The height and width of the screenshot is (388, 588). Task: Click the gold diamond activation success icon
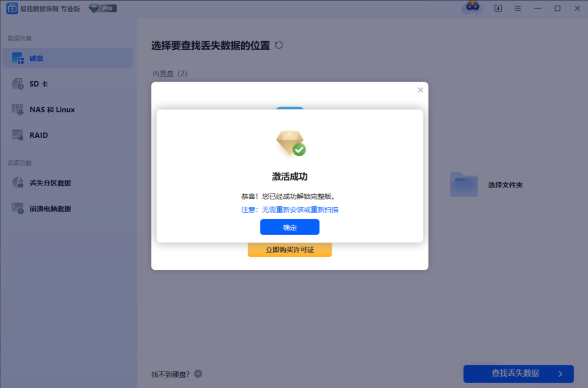[290, 143]
